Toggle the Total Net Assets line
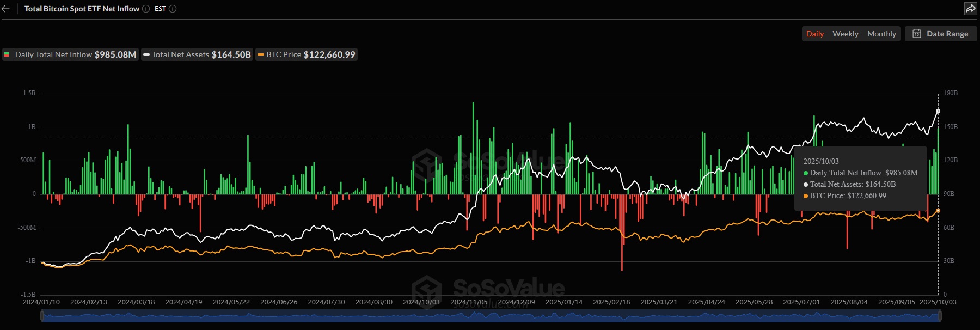 pyautogui.click(x=197, y=54)
